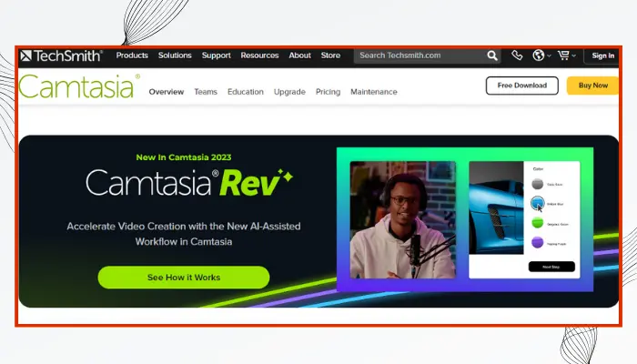Click the See How it Works button

[x=184, y=278]
